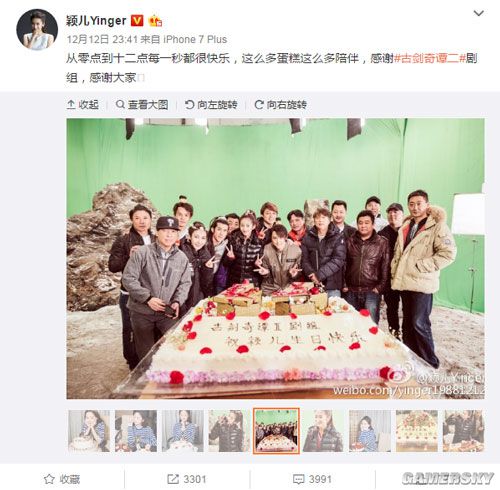Click the star 收藏 favorite button

pyautogui.click(x=62, y=479)
